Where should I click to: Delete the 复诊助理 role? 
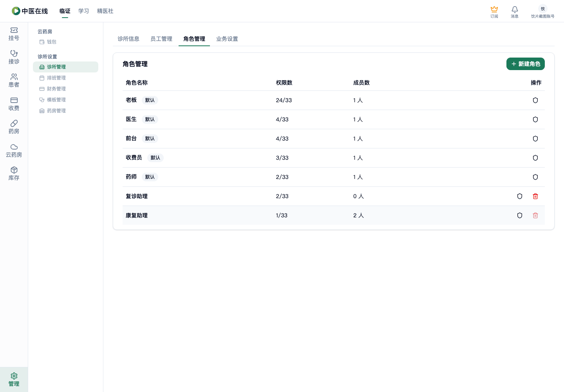[x=535, y=196]
